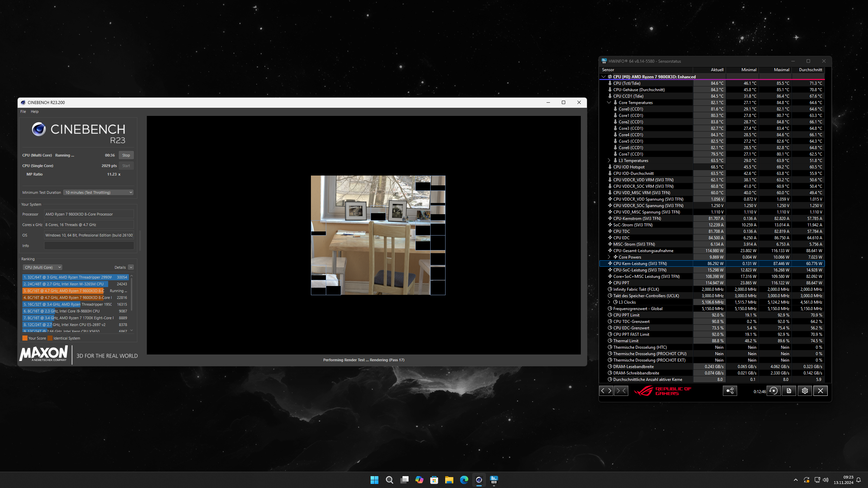Collapse the Core Temperatures tree node
This screenshot has height=488, width=868.
point(609,102)
